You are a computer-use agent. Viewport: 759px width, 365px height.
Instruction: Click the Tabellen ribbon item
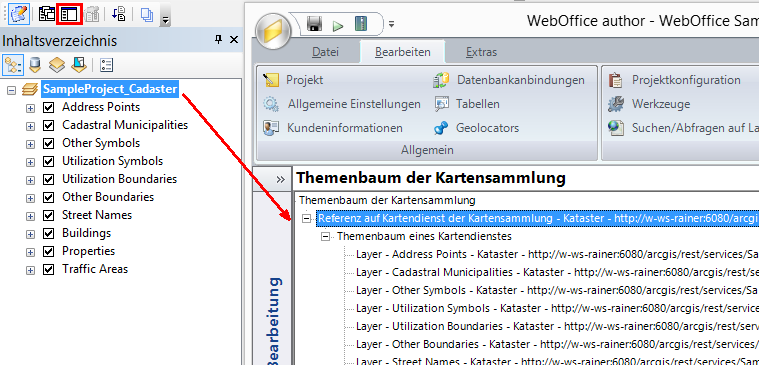[467, 104]
